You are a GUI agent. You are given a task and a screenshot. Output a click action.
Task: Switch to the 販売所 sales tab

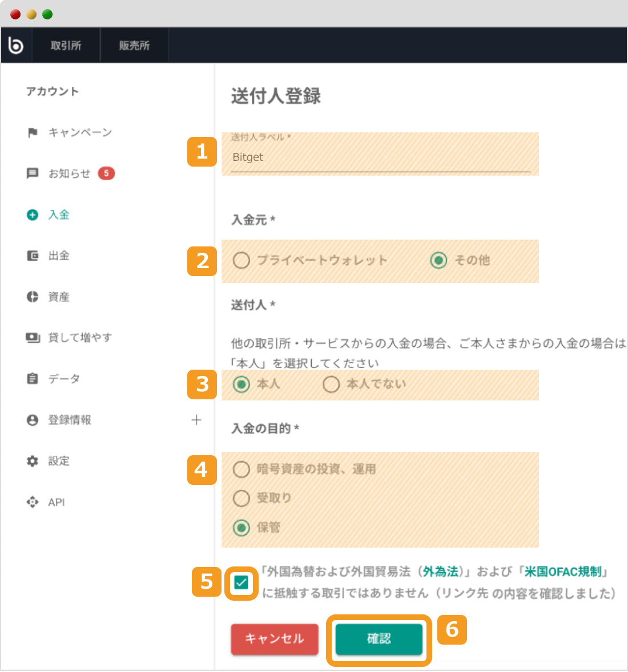(134, 44)
